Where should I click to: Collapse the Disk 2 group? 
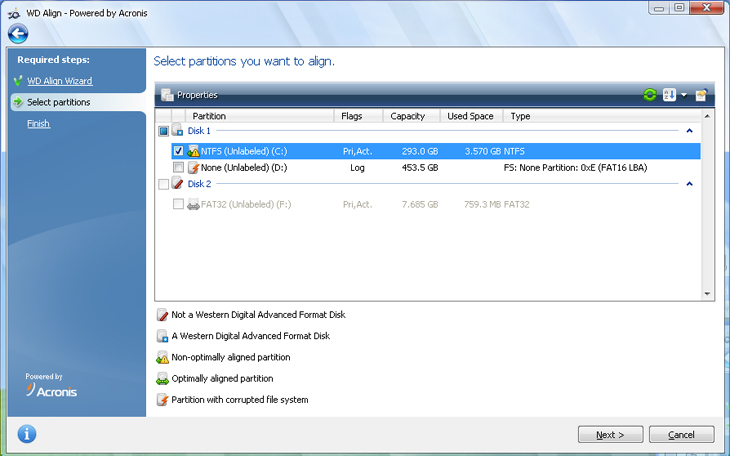click(x=689, y=184)
